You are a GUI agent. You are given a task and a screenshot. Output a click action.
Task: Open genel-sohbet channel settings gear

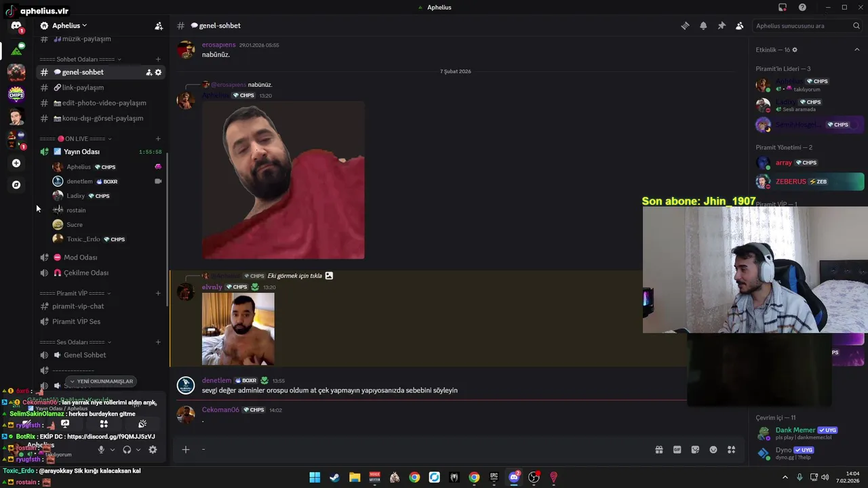(x=159, y=73)
